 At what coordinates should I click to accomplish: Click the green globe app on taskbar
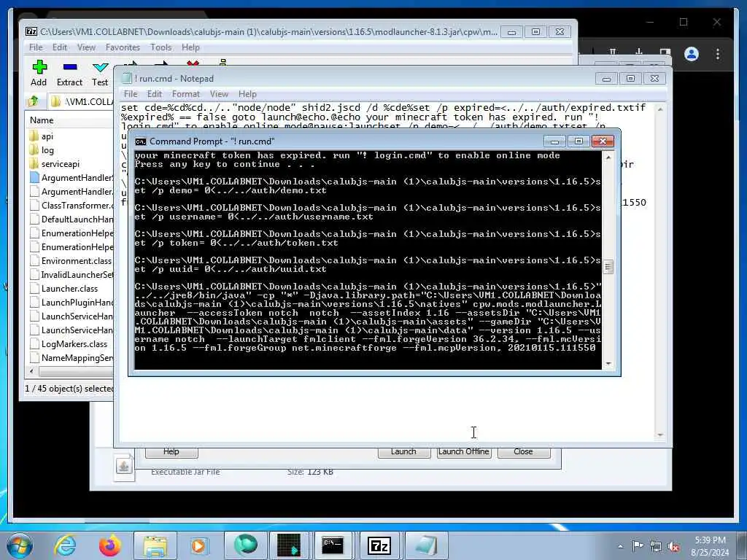tap(245, 545)
